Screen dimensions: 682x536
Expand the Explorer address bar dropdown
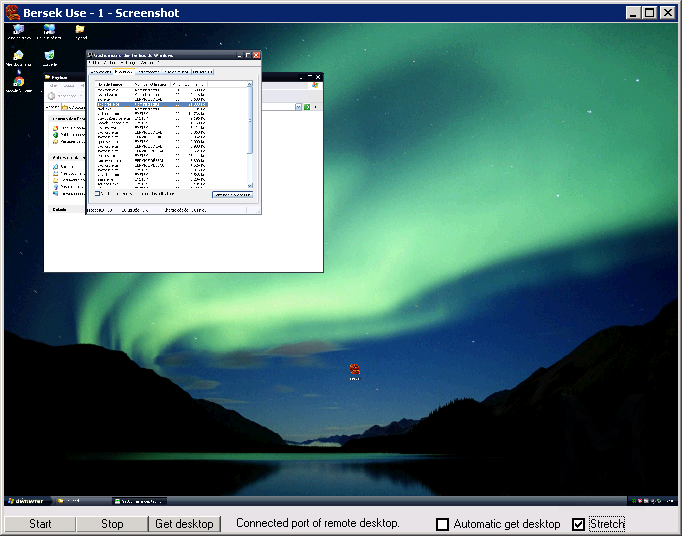pyautogui.click(x=297, y=106)
